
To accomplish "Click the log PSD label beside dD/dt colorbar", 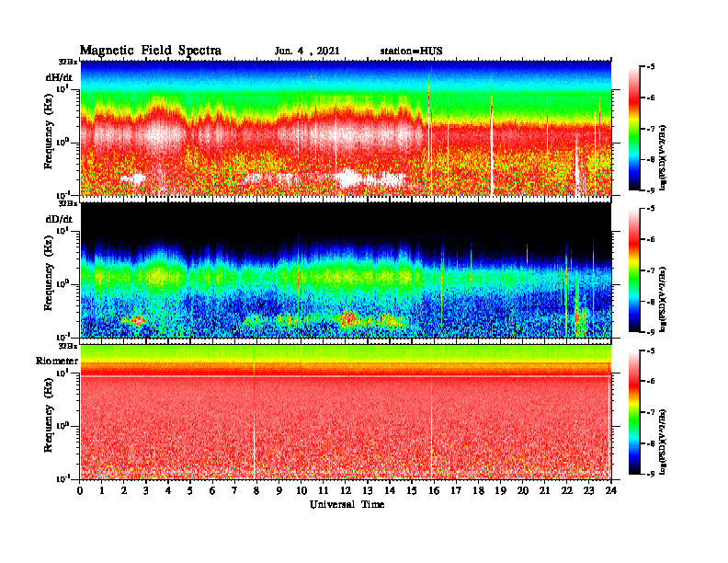I will tap(663, 299).
